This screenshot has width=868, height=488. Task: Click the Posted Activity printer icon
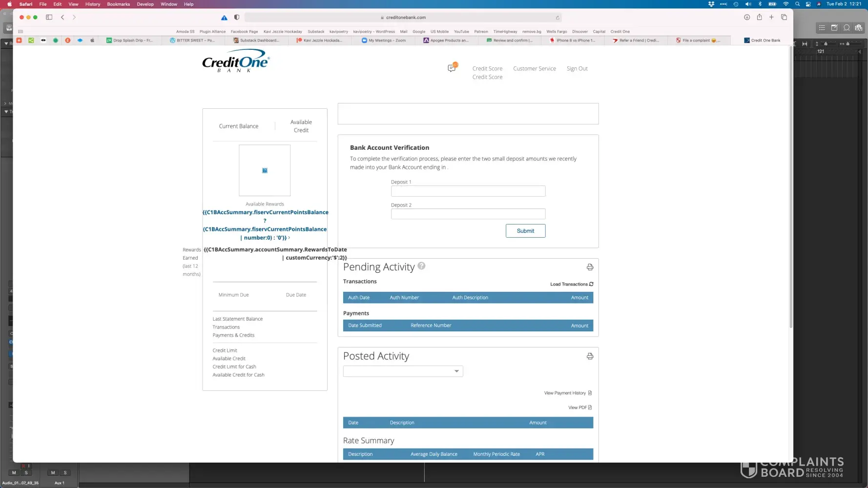590,356
